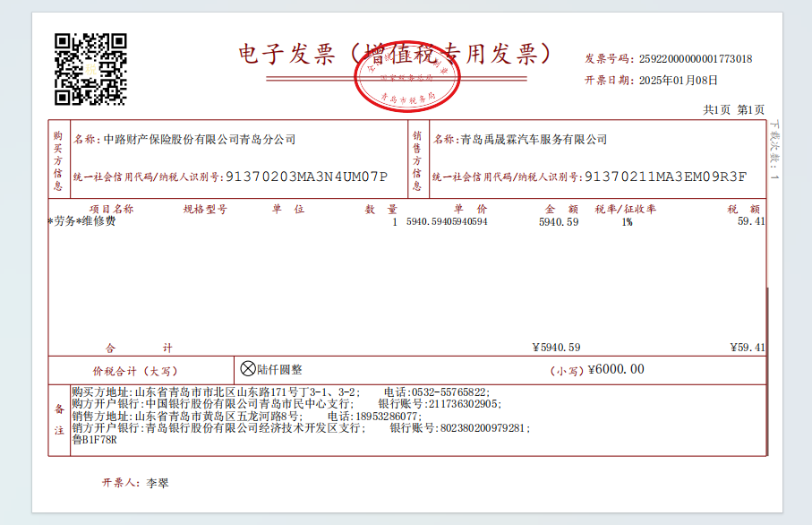Click the unit price 5940.5940594059​4 value

click(x=447, y=221)
